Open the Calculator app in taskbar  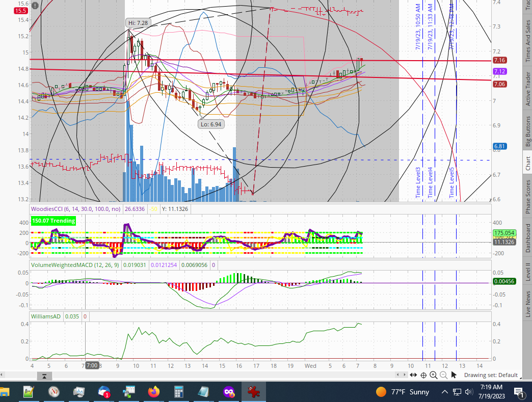179,392
